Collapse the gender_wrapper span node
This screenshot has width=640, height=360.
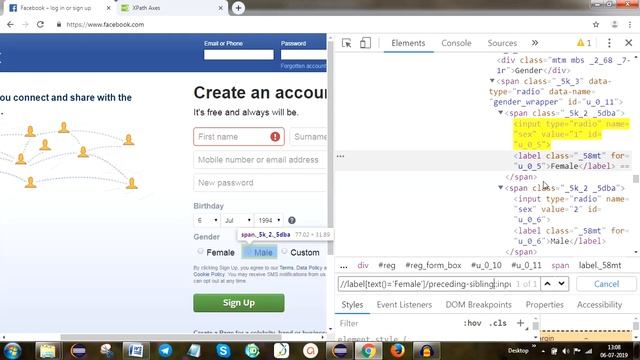pyautogui.click(x=492, y=81)
